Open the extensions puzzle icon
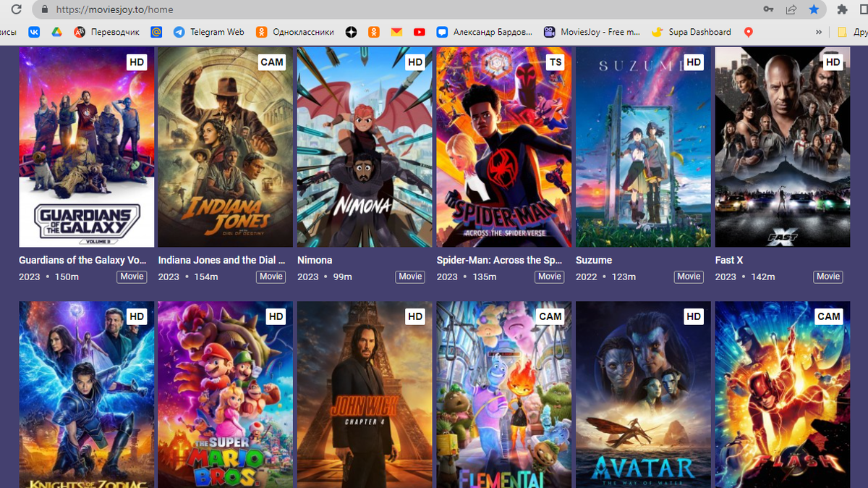This screenshot has width=868, height=488. [842, 9]
